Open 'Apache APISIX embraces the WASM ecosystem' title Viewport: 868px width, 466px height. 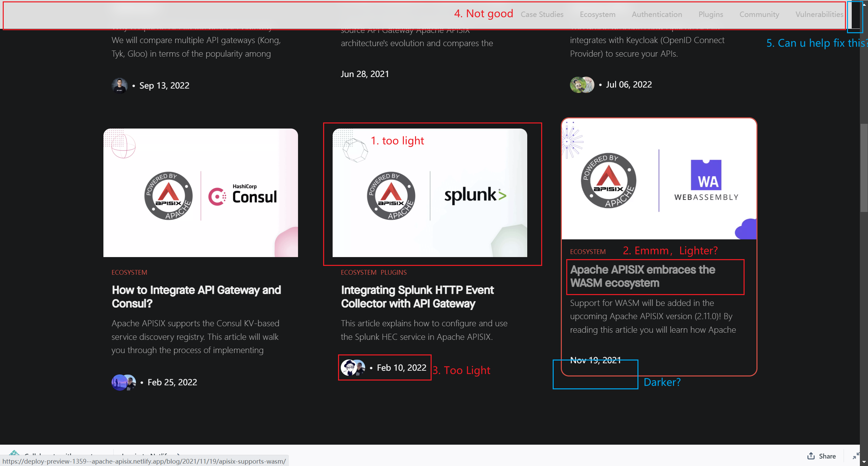[x=643, y=276]
